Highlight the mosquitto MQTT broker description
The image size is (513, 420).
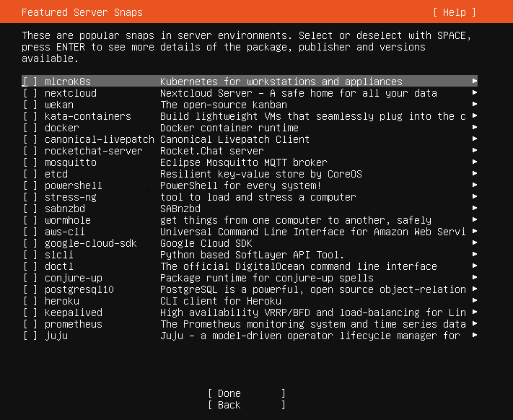pos(243,162)
